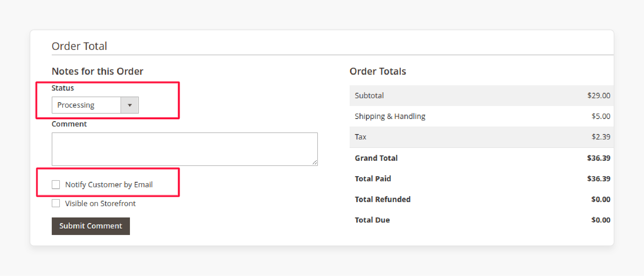This screenshot has height=276, width=644.
Task: Tick the Notify Customer by Email checkbox
Action: point(56,185)
